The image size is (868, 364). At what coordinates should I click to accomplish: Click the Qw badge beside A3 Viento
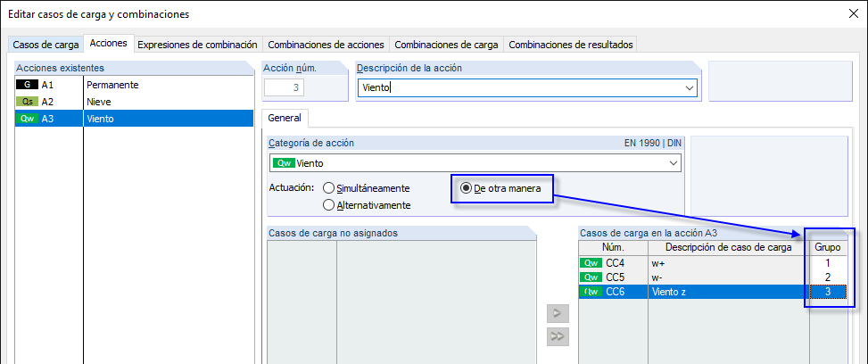click(x=27, y=119)
